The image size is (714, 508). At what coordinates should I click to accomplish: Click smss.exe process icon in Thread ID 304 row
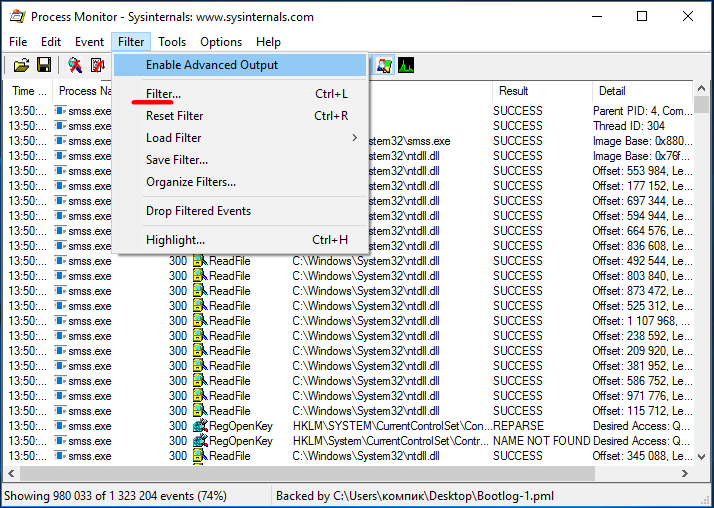61,126
